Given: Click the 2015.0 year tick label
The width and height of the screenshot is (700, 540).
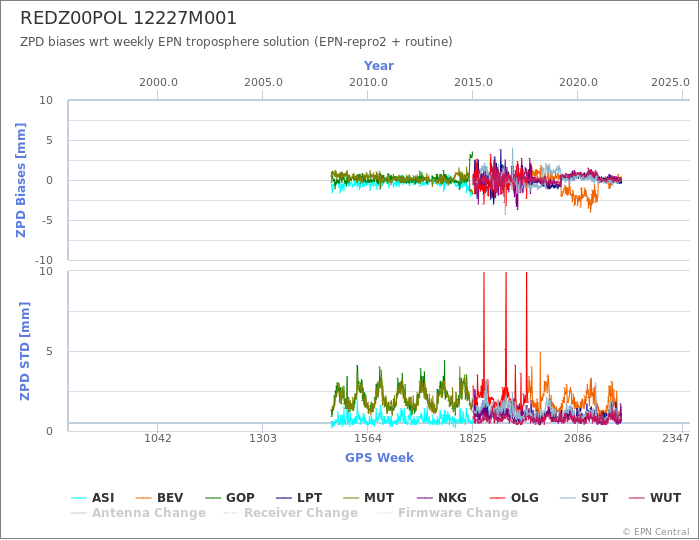Looking at the screenshot, I should (473, 83).
